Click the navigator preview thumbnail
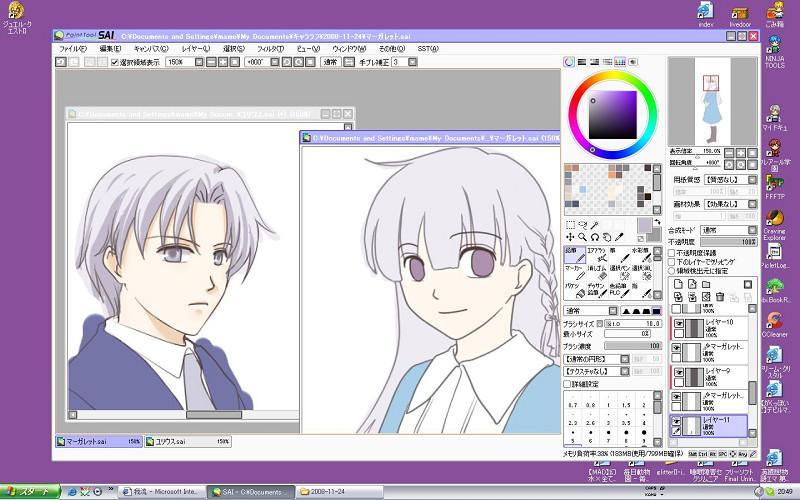 point(712,102)
